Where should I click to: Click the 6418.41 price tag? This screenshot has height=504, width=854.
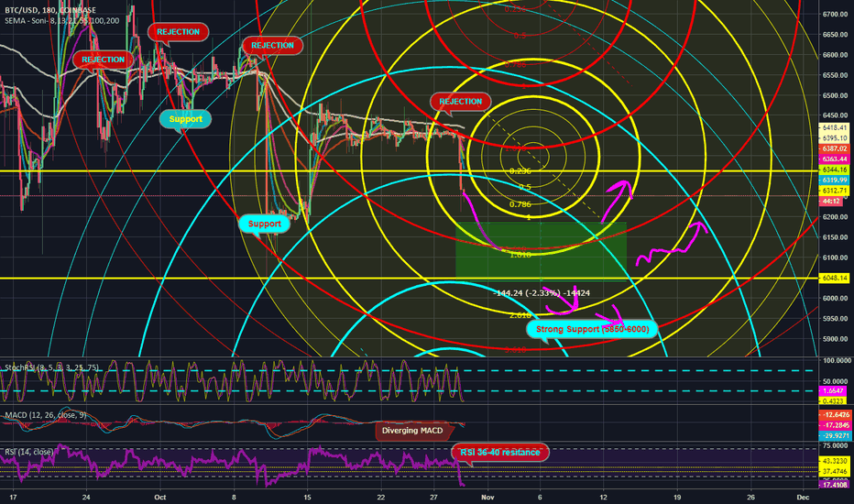click(x=834, y=127)
